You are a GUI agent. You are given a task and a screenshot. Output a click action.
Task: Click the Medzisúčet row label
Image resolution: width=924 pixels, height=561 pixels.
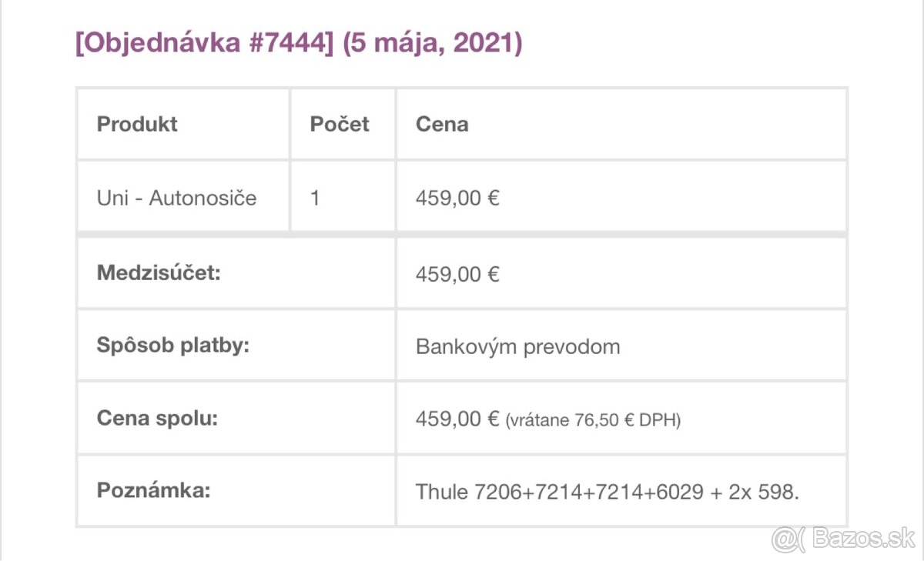[159, 272]
